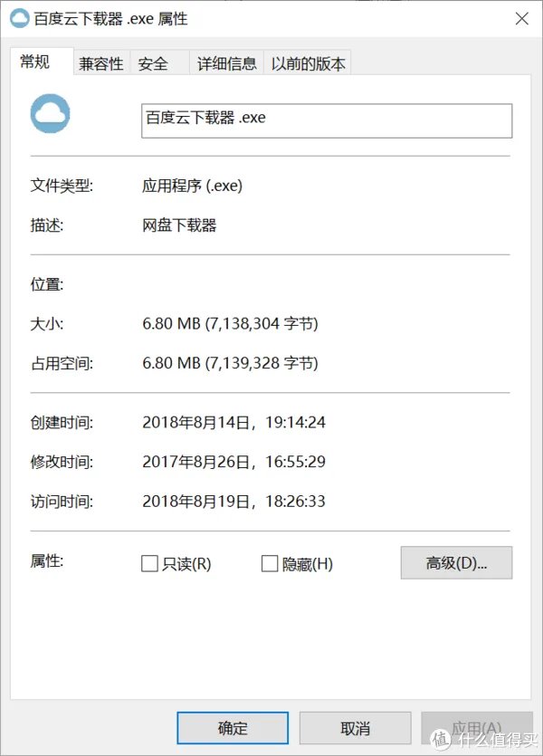Click the creation time 2018年8月14日
Screen dimensions: 543x756
pyautogui.click(x=195, y=422)
